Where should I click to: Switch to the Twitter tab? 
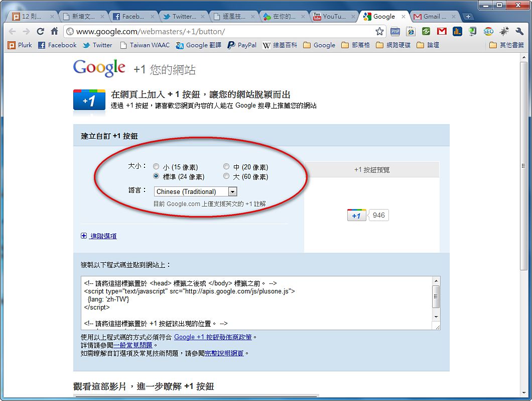click(x=184, y=16)
